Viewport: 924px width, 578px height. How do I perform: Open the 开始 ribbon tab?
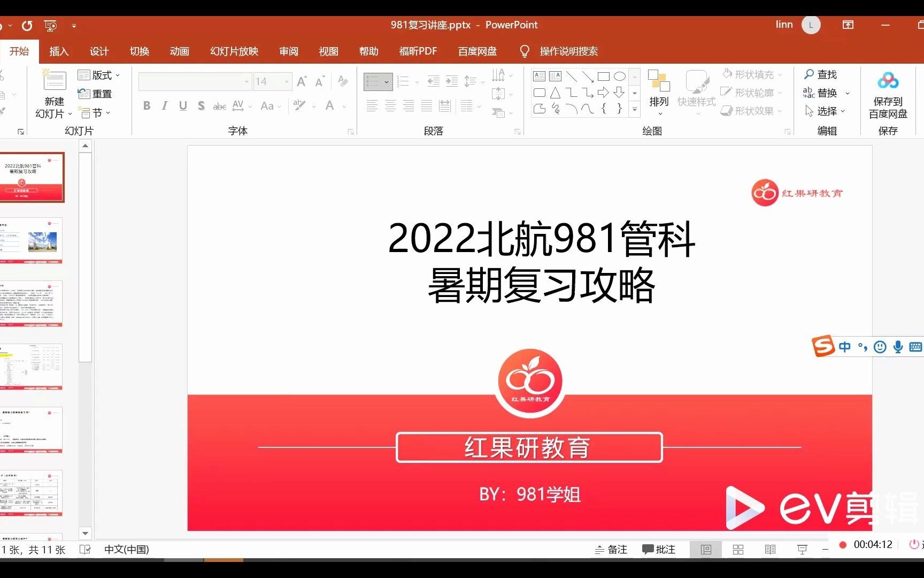click(19, 51)
